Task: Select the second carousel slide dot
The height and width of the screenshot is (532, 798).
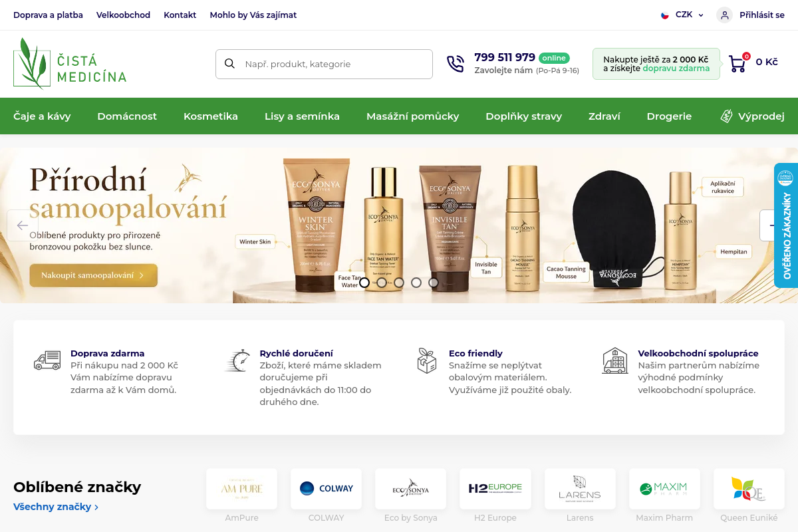Action: click(382, 283)
